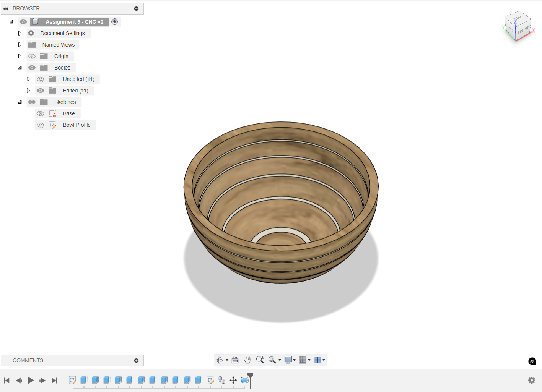The image size is (542, 392).
Task: Toggle visibility of the Bowl Profile sketch
Action: [40, 125]
